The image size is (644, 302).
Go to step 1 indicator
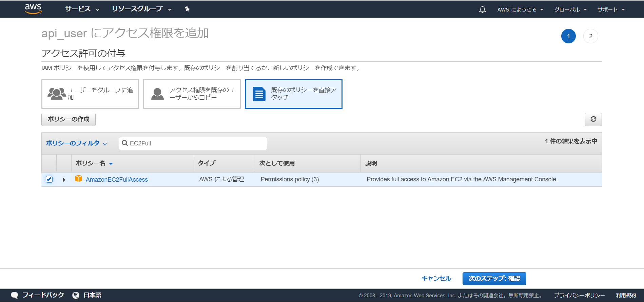point(568,36)
